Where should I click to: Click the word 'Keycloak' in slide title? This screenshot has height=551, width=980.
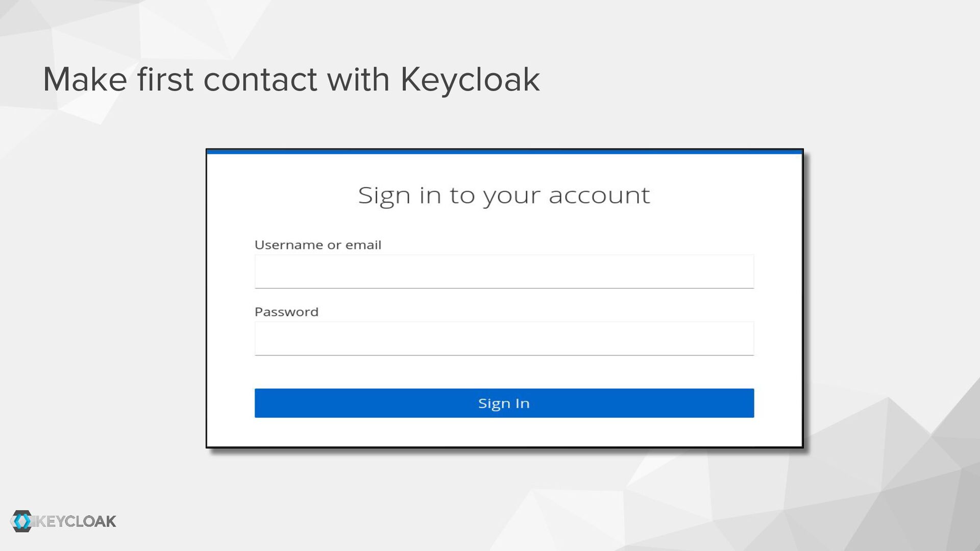pyautogui.click(x=470, y=80)
